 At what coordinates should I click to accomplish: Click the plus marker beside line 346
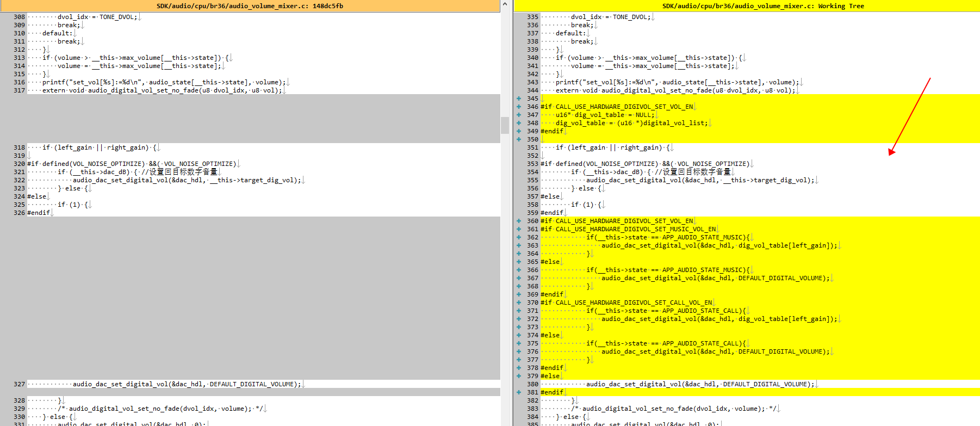point(519,107)
